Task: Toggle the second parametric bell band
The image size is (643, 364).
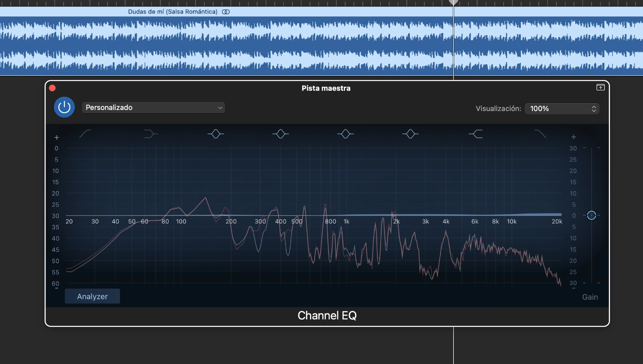Action: (x=280, y=134)
